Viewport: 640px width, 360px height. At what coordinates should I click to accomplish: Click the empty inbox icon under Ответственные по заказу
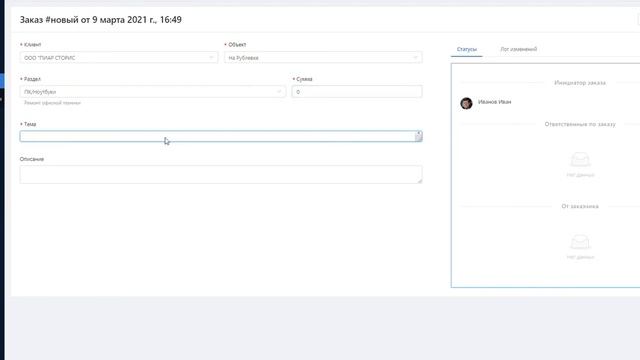[x=580, y=160]
